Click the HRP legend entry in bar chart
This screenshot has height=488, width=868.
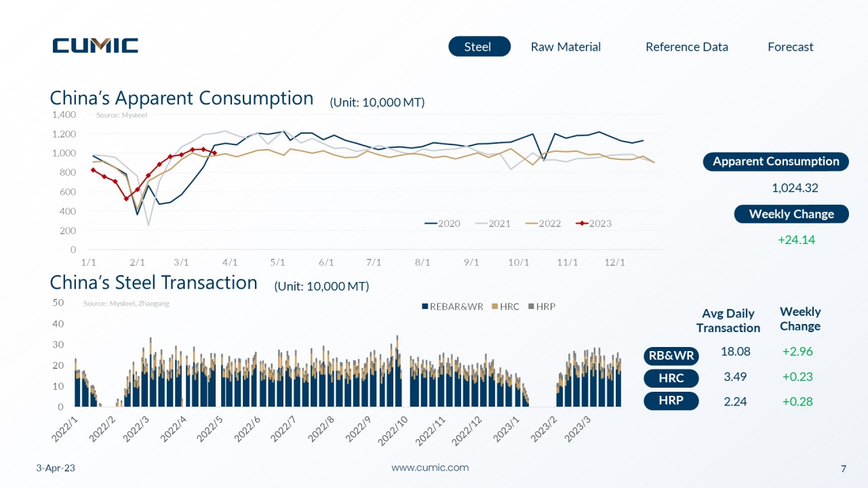point(541,306)
